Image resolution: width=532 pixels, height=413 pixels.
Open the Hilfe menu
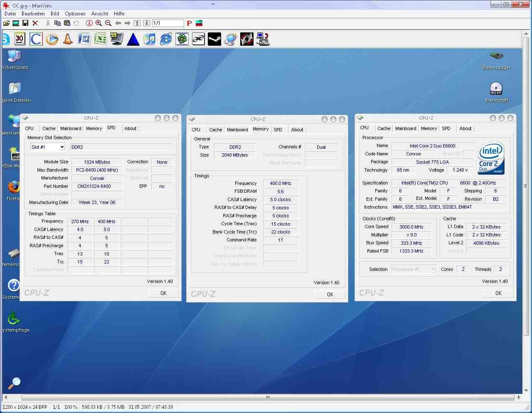click(119, 14)
